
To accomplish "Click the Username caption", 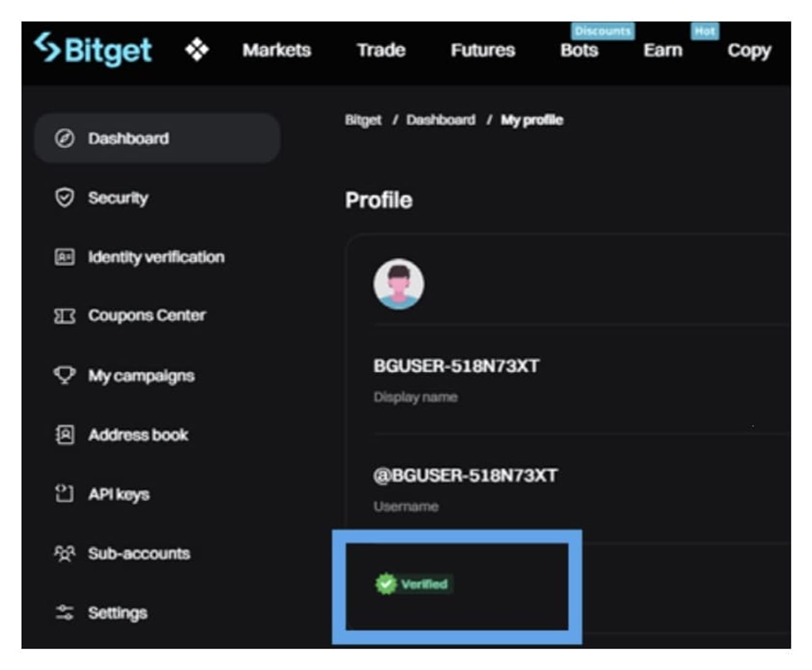I will (406, 506).
